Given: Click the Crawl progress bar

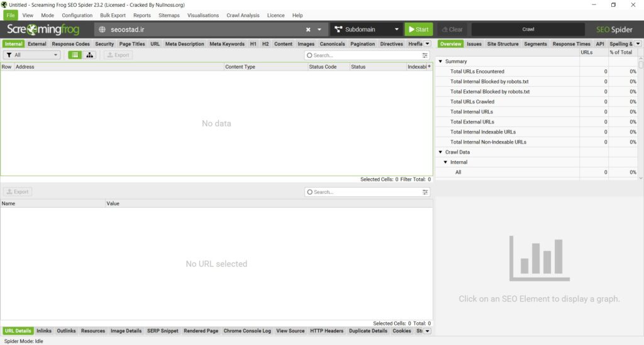Looking at the screenshot, I should click(528, 29).
